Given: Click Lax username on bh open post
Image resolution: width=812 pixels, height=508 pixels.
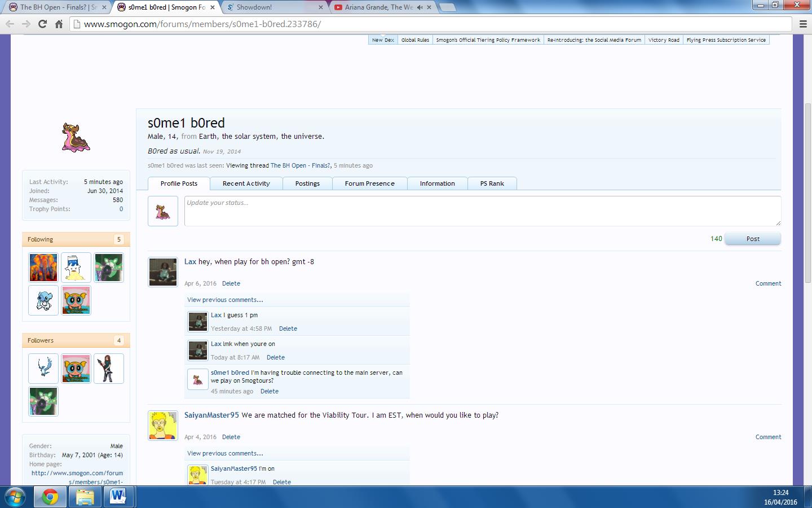Looking at the screenshot, I should 190,261.
